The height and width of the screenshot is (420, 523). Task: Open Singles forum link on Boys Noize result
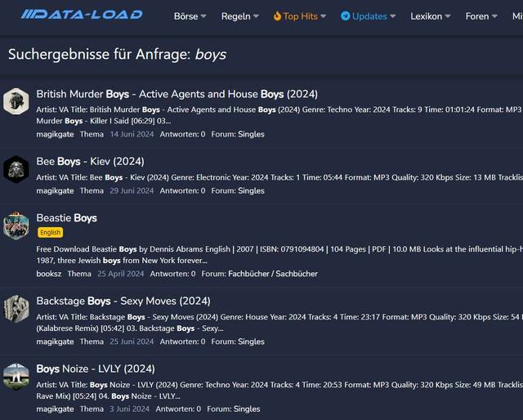pyautogui.click(x=247, y=409)
